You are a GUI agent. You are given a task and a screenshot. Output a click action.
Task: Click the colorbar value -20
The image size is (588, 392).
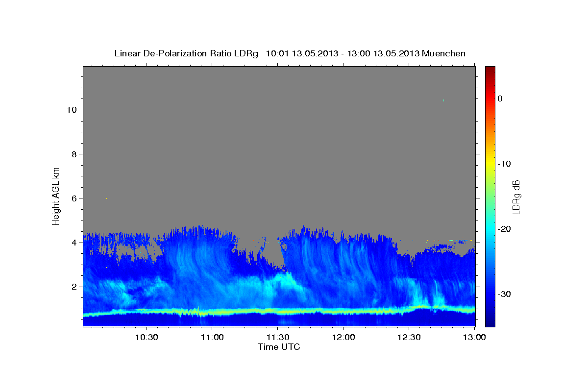(504, 229)
